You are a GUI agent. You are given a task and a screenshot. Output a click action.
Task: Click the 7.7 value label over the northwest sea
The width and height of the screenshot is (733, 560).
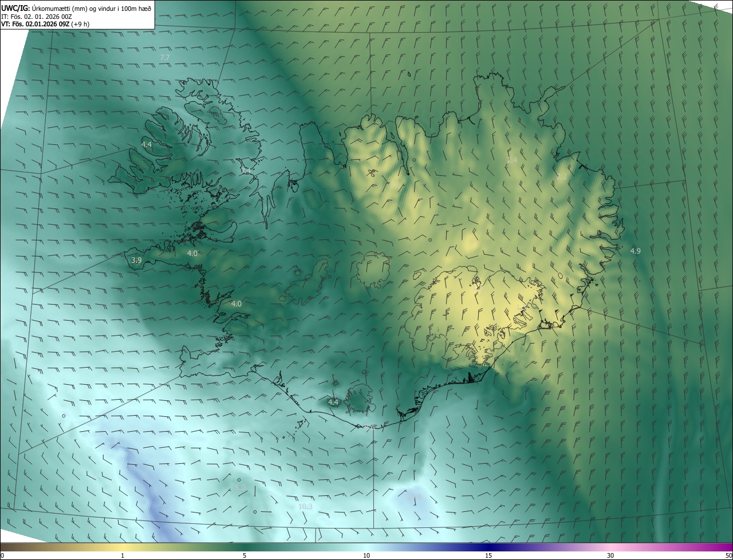point(165,58)
